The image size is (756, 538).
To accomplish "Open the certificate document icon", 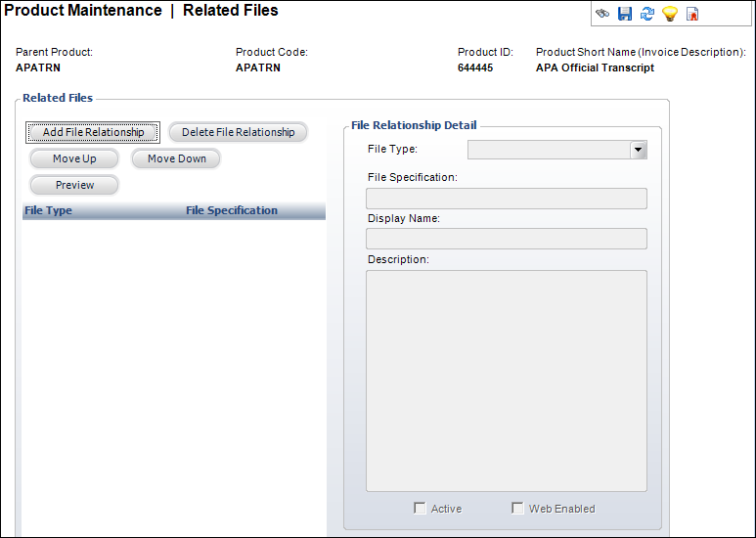I will pos(692,14).
